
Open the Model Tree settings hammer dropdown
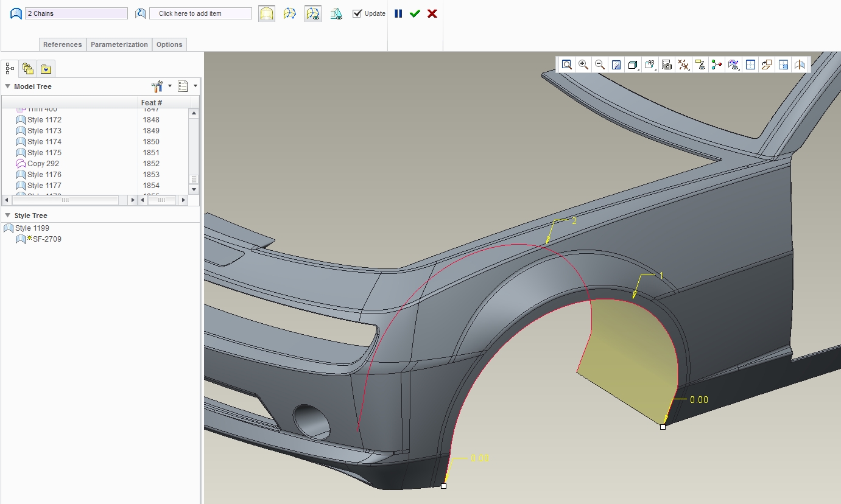click(x=161, y=86)
